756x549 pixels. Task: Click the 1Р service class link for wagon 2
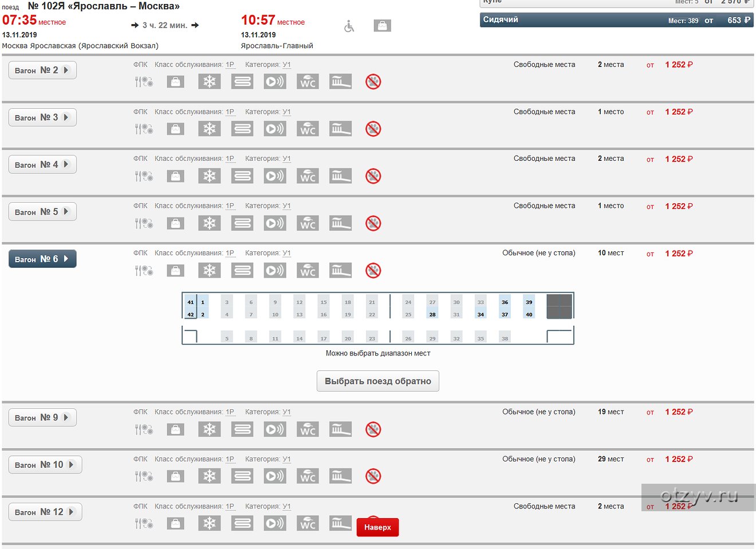coord(230,65)
